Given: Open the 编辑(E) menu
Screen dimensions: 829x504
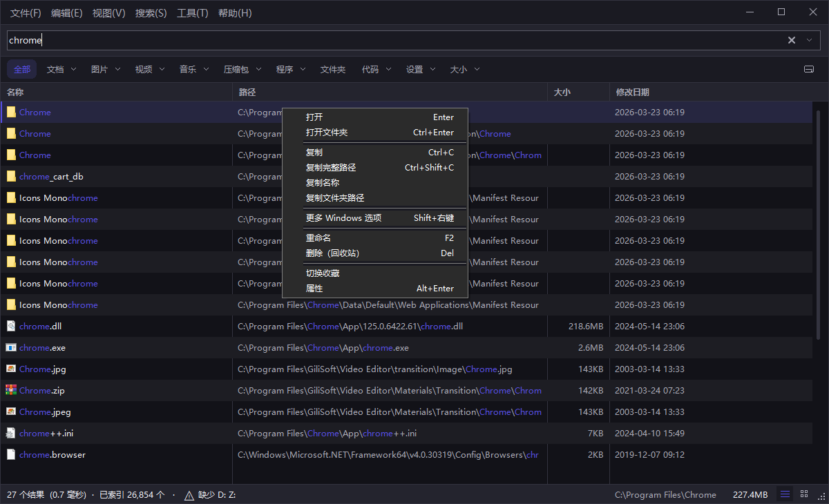Looking at the screenshot, I should (x=67, y=13).
